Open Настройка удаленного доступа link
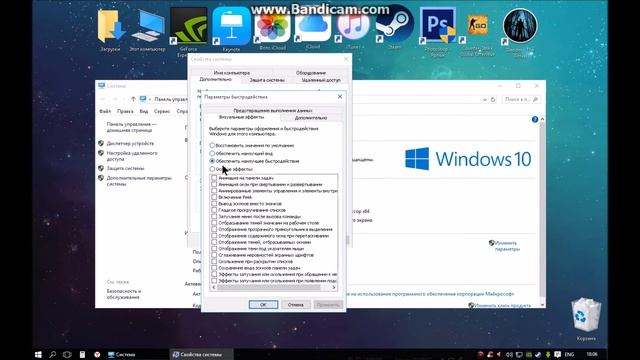The height and width of the screenshot is (360, 640). point(132,156)
